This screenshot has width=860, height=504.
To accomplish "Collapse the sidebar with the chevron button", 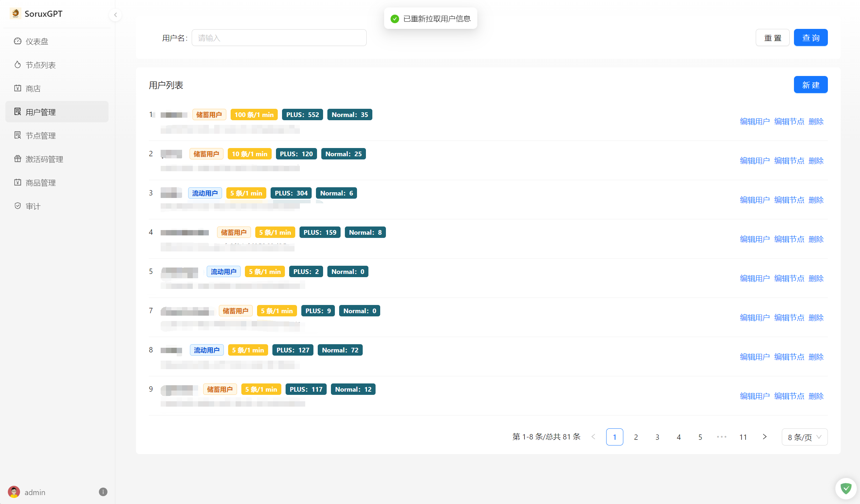I will pyautogui.click(x=115, y=15).
